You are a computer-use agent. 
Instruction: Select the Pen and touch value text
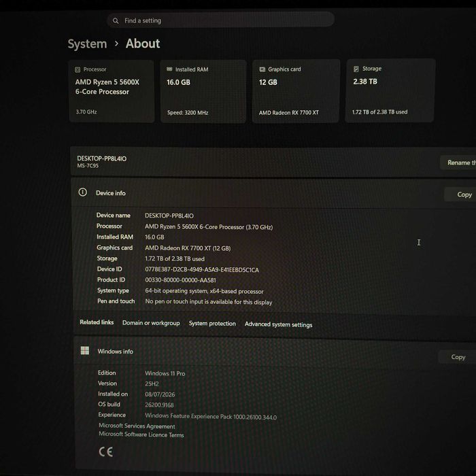(x=209, y=302)
